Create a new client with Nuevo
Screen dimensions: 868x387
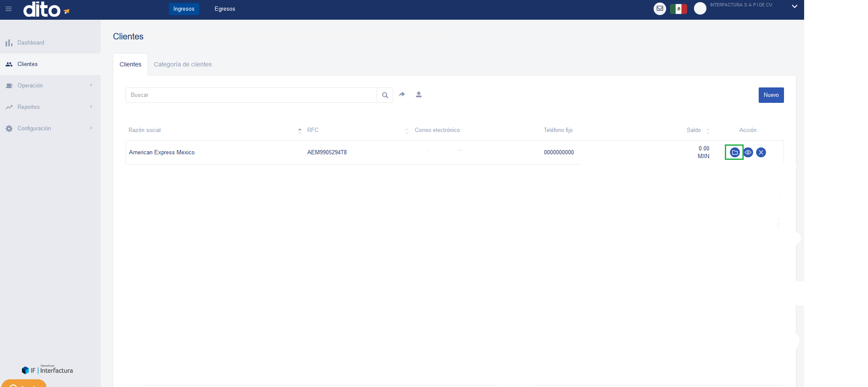[x=771, y=95]
